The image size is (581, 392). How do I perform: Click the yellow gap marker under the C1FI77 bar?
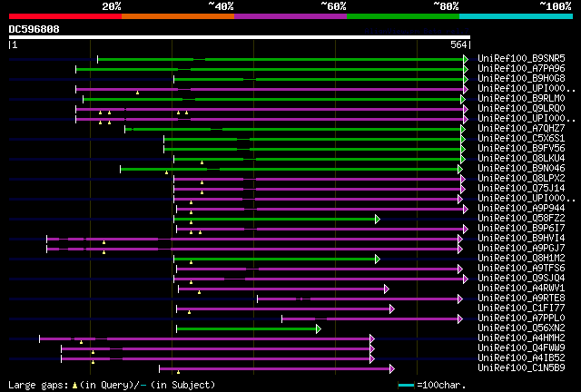click(x=189, y=312)
